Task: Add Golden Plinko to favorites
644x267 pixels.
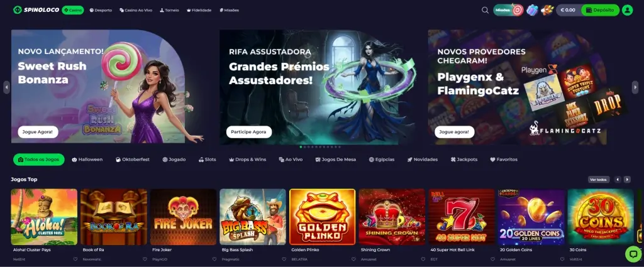Action: (x=353, y=259)
